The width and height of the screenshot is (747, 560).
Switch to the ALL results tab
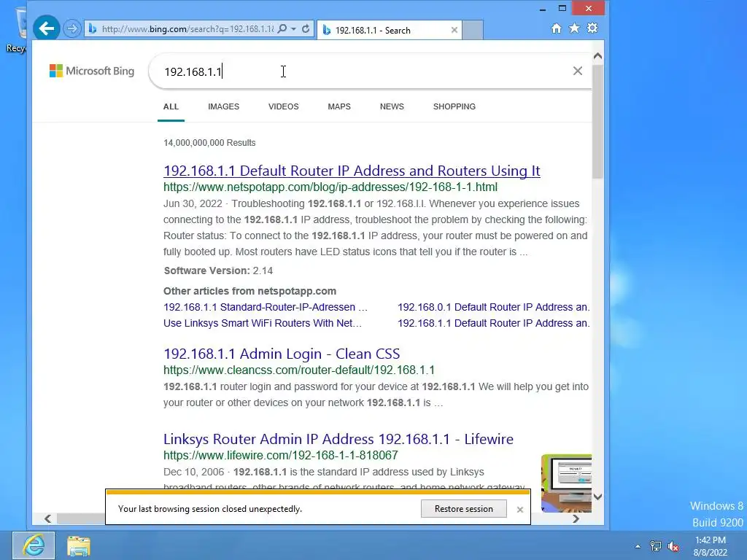coord(171,106)
